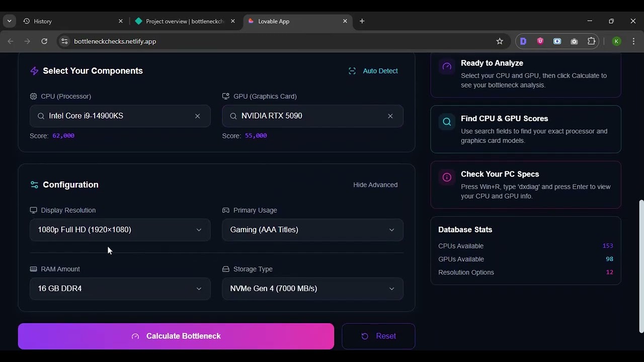644x362 pixels.
Task: Open the Storage Type dropdown
Action: click(312, 289)
